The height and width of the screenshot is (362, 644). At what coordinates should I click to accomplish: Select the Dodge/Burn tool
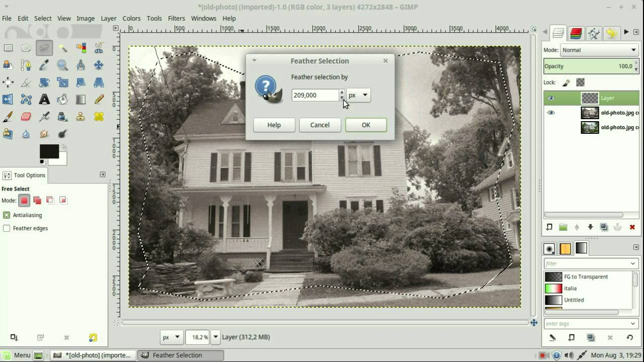pyautogui.click(x=62, y=134)
